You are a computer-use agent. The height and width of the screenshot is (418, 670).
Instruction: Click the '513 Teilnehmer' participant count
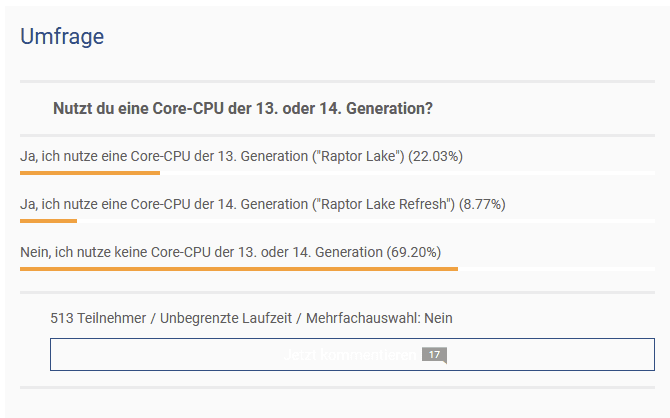(x=98, y=318)
